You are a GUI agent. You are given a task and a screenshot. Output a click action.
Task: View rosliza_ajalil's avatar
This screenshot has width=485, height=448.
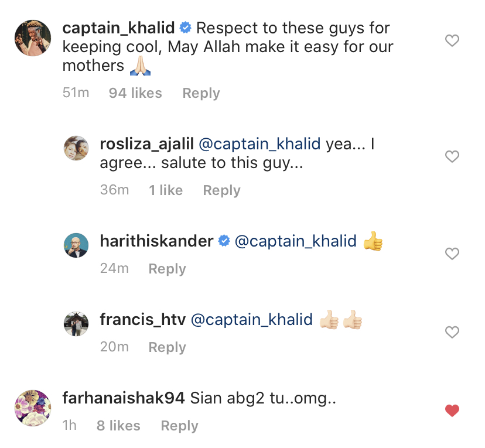(x=76, y=148)
